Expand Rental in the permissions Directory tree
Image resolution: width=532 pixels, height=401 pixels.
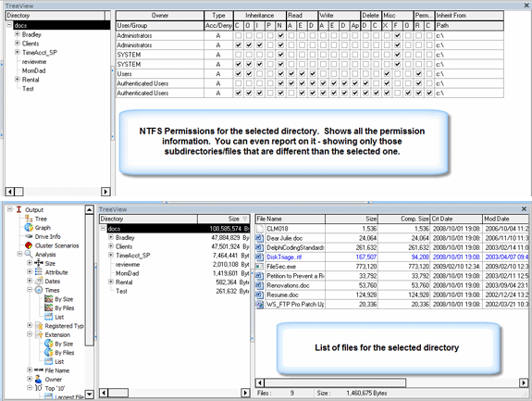[x=17, y=79]
